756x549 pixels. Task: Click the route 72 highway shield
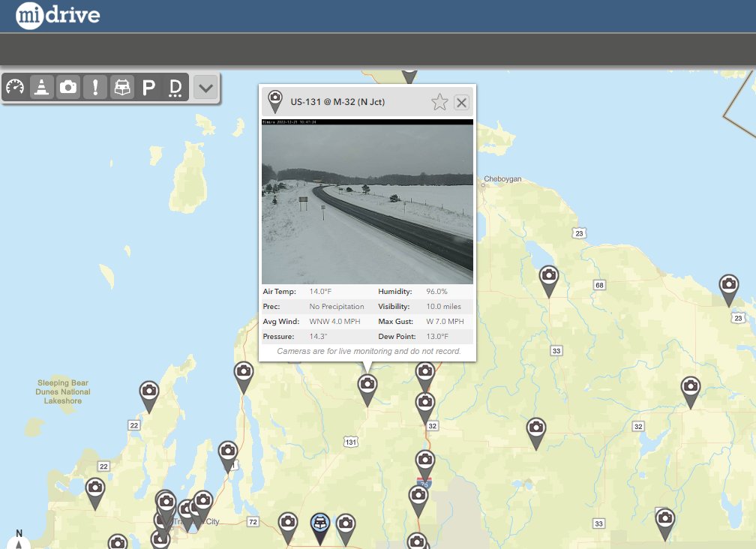[x=253, y=521]
